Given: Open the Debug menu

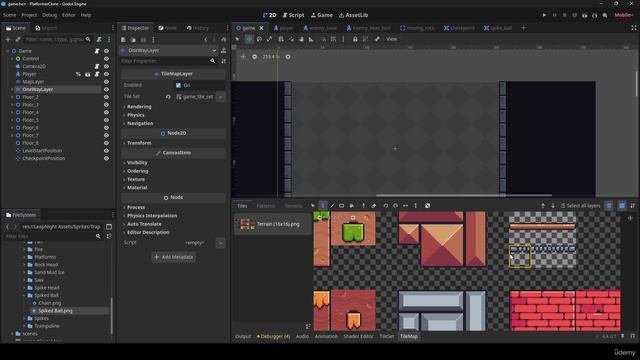Looking at the screenshot, I should [49, 15].
